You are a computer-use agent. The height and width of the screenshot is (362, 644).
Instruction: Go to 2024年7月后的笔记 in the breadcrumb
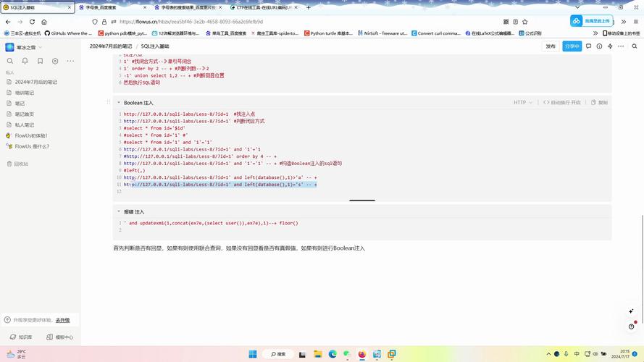[111, 46]
